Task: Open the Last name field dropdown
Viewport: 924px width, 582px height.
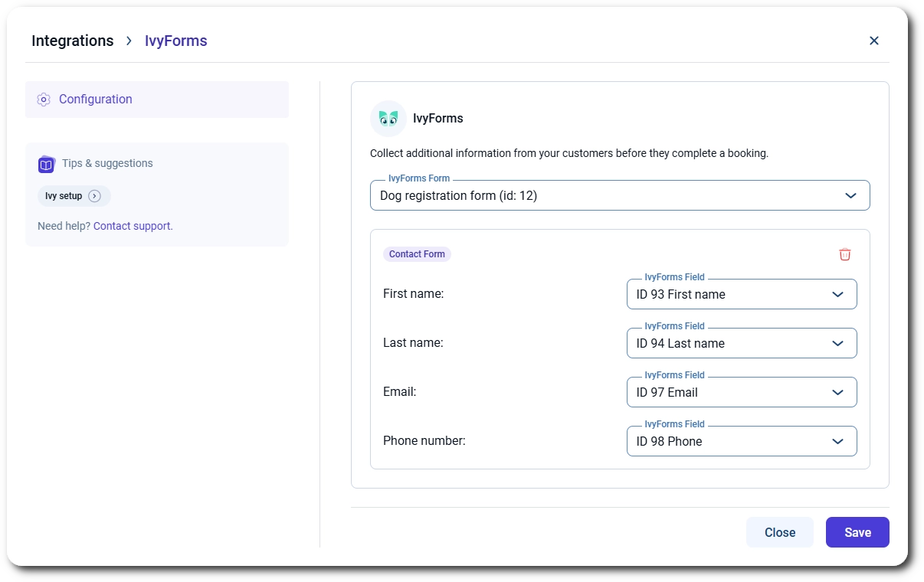Action: [x=742, y=343]
